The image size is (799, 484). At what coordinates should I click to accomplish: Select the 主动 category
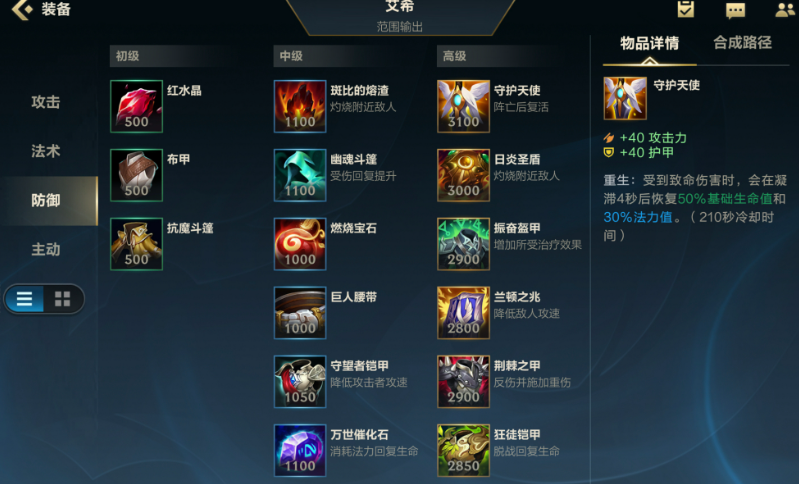(x=46, y=249)
